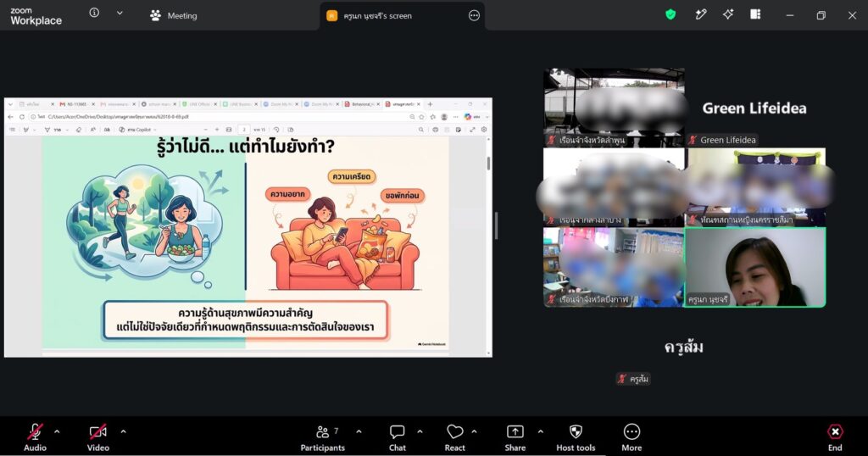Viewport: 868px width, 456px height.
Task: Expand the video options caret
Action: pyautogui.click(x=123, y=431)
